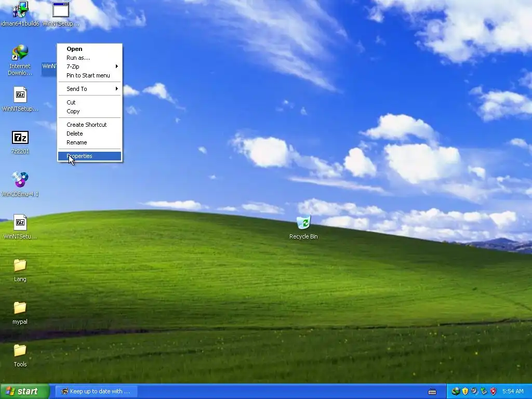
Task: Select Open in the context menu
Action: tap(89, 49)
